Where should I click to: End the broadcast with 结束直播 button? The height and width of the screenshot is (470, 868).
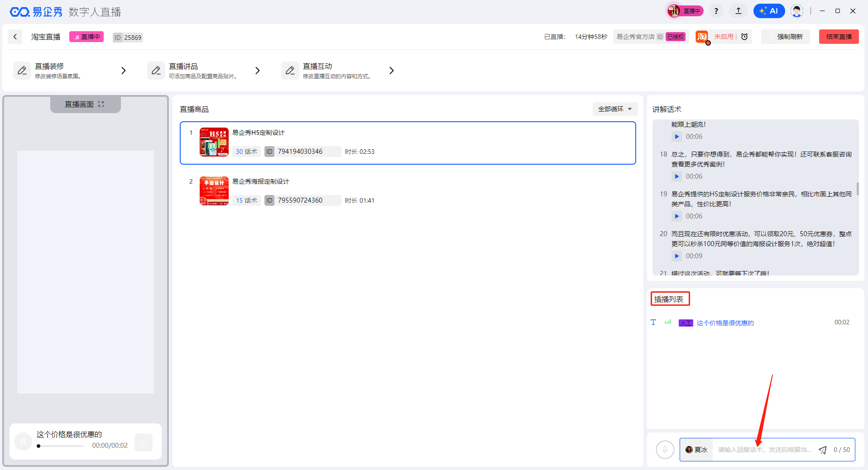839,37
